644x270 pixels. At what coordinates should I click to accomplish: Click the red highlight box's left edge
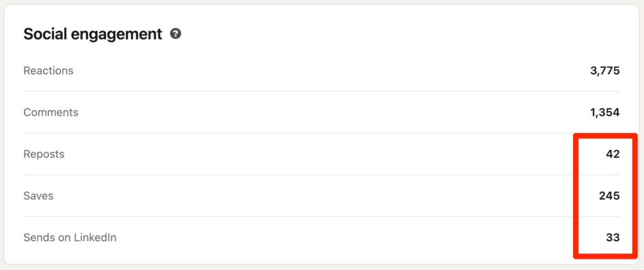pyautogui.click(x=576, y=196)
